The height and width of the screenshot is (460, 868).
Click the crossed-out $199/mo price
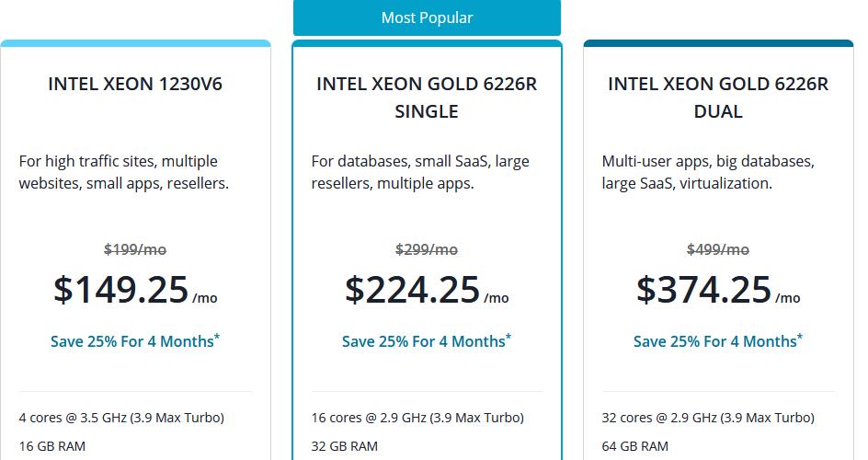[135, 249]
